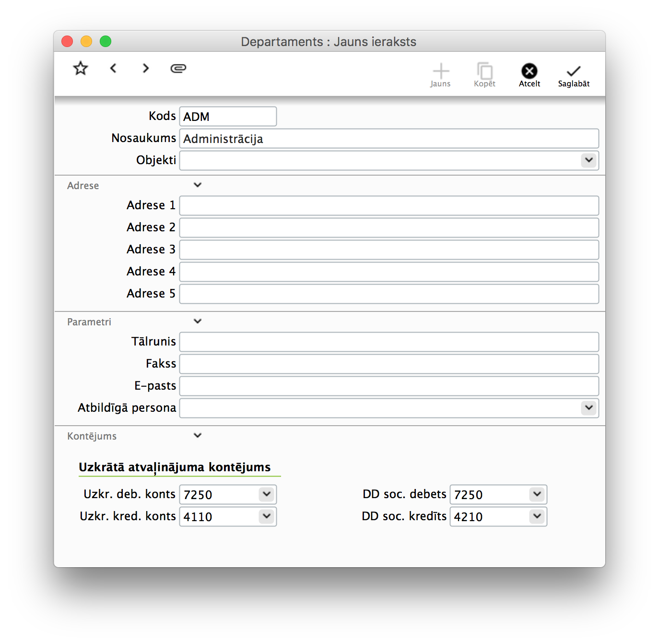Save record with Saglabāt checkmark
The image size is (659, 644).
574,72
